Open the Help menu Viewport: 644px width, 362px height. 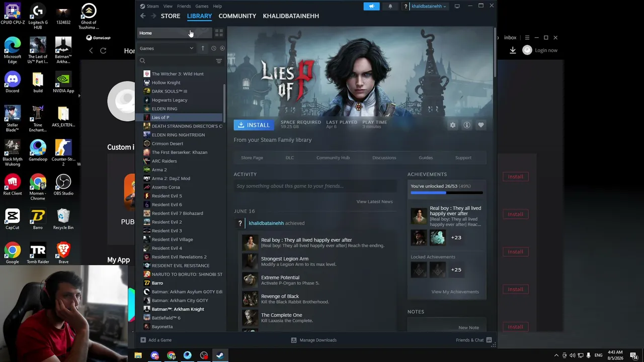coord(217,6)
